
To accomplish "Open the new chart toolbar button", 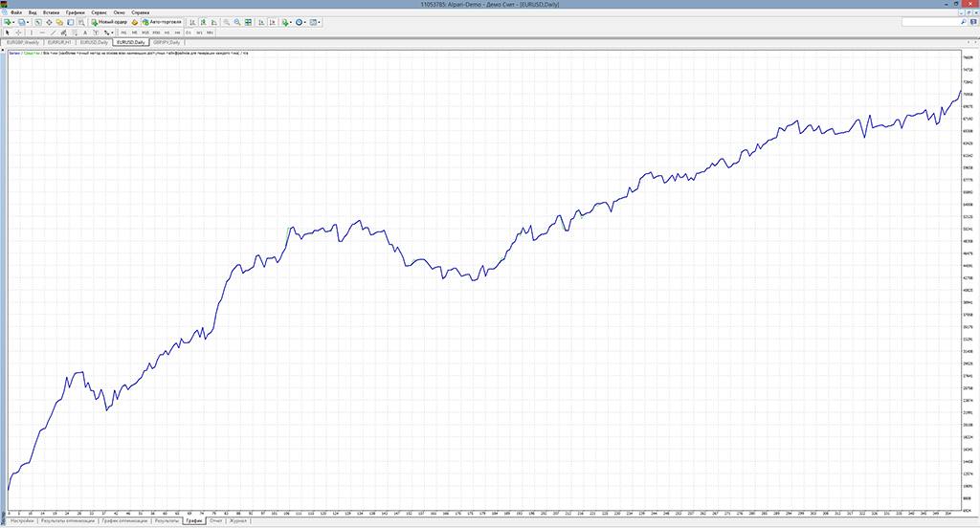I will (x=8, y=22).
